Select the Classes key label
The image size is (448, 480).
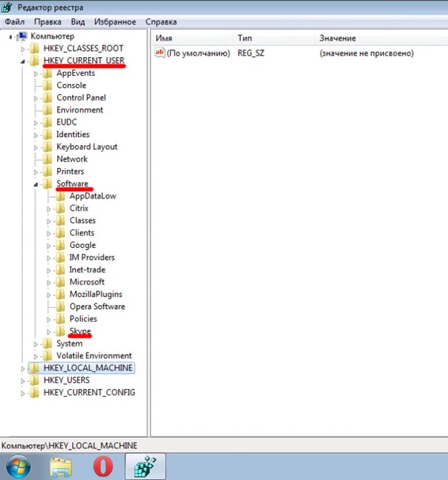click(x=83, y=220)
